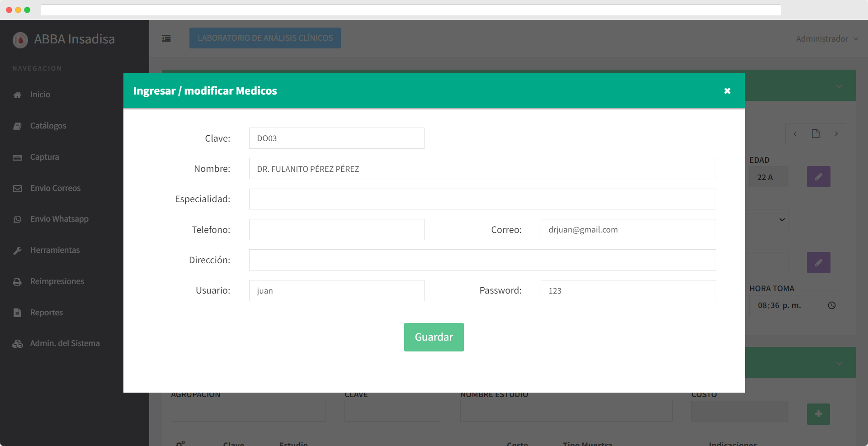The height and width of the screenshot is (446, 868).
Task: Close the Ingresar / modificar Medicos dialog
Action: tap(727, 91)
